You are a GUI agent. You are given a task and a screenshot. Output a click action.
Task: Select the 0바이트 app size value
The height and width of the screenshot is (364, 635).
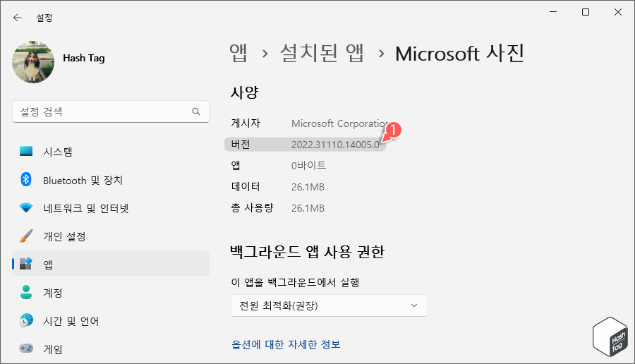308,166
